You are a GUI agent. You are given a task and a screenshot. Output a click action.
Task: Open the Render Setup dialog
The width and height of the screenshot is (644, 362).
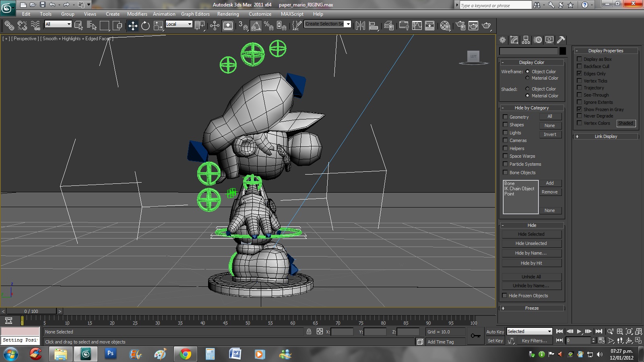(x=460, y=26)
